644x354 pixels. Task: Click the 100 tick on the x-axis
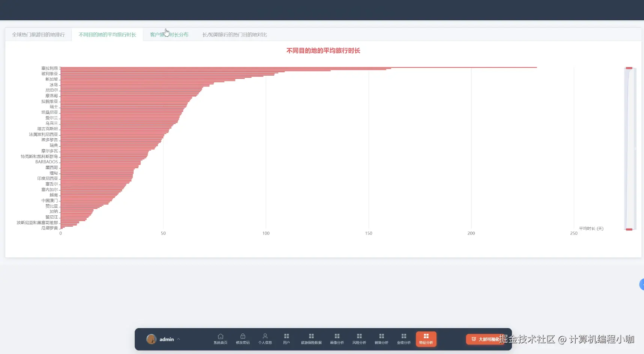coord(266,233)
